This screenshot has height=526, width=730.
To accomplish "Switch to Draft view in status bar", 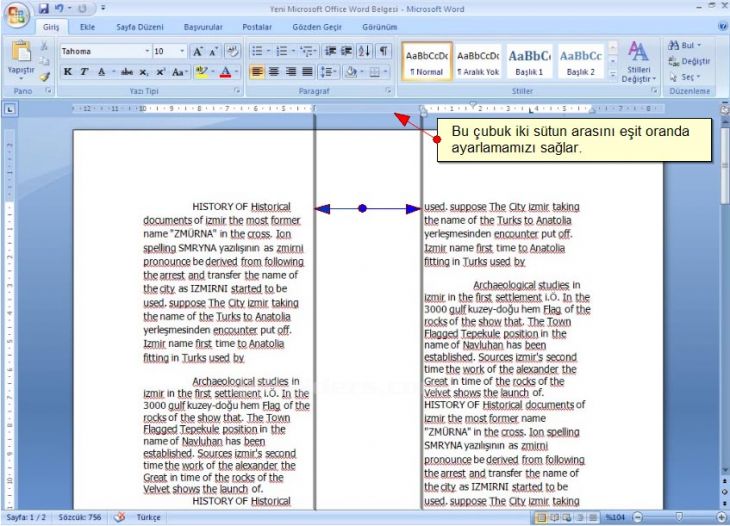I will (593, 517).
